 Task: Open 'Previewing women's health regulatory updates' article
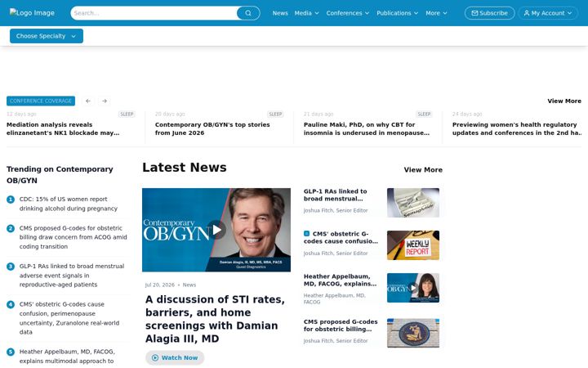point(517,129)
